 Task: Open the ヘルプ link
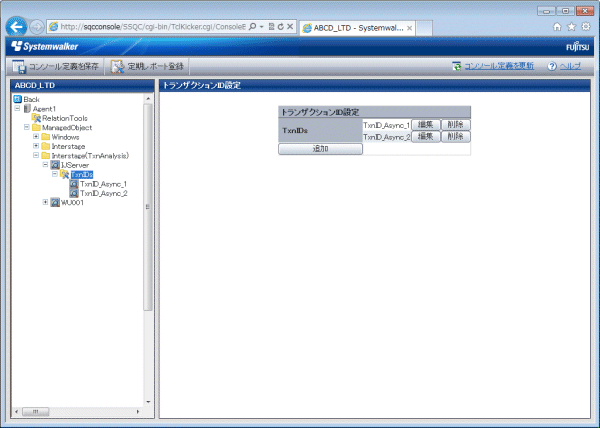click(571, 66)
